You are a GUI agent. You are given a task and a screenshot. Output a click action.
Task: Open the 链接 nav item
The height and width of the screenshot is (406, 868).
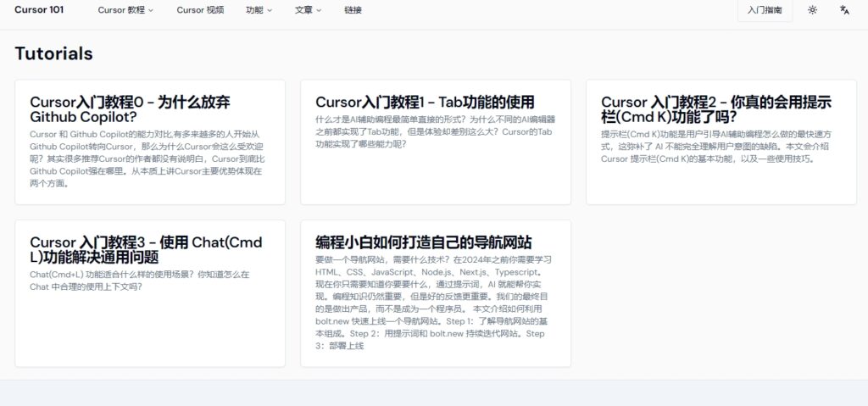pyautogui.click(x=353, y=10)
